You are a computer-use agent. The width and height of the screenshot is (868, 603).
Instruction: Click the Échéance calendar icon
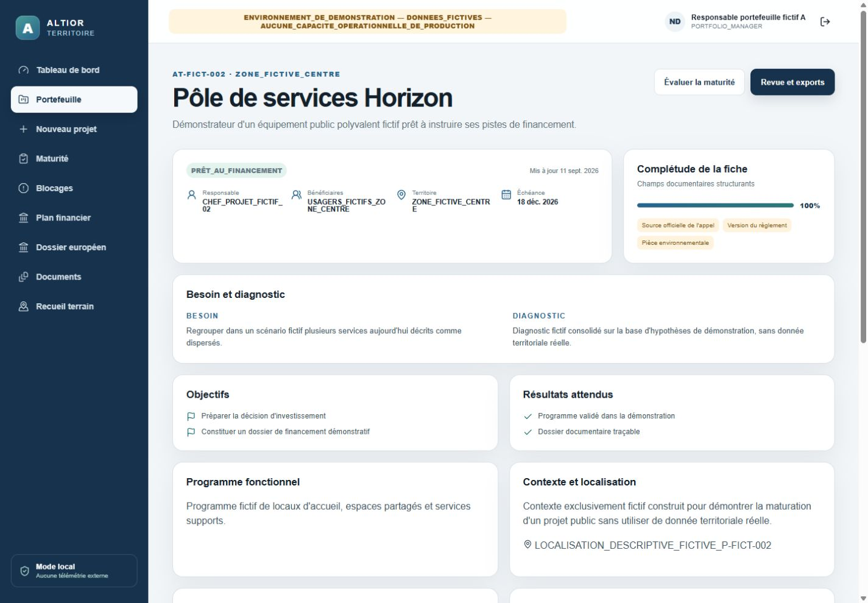(x=506, y=195)
